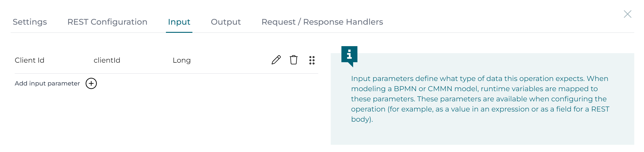Image resolution: width=644 pixels, height=152 pixels.
Task: Select the Client Id label in the row
Action: [x=29, y=60]
